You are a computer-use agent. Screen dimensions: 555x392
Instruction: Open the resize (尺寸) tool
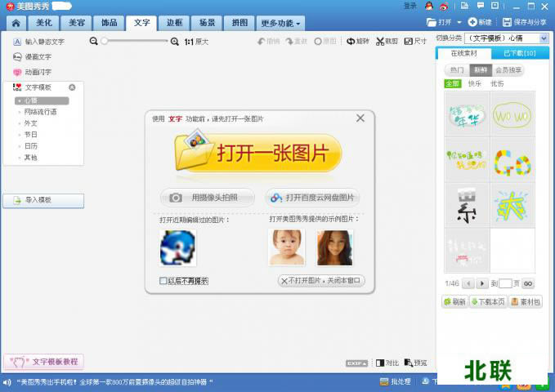415,41
